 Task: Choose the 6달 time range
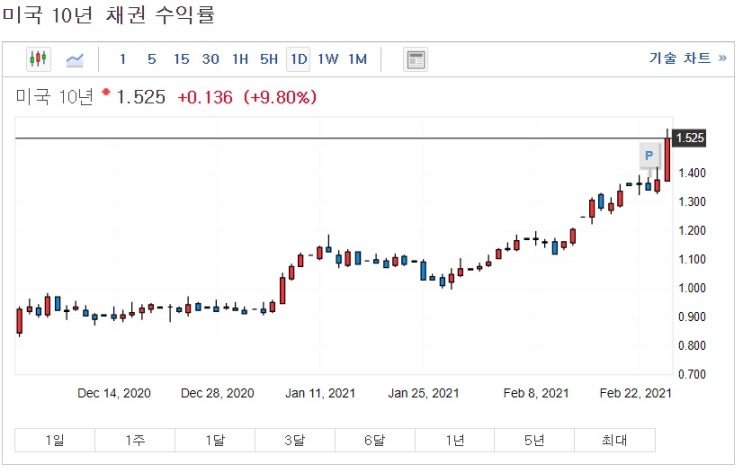pos(375,440)
